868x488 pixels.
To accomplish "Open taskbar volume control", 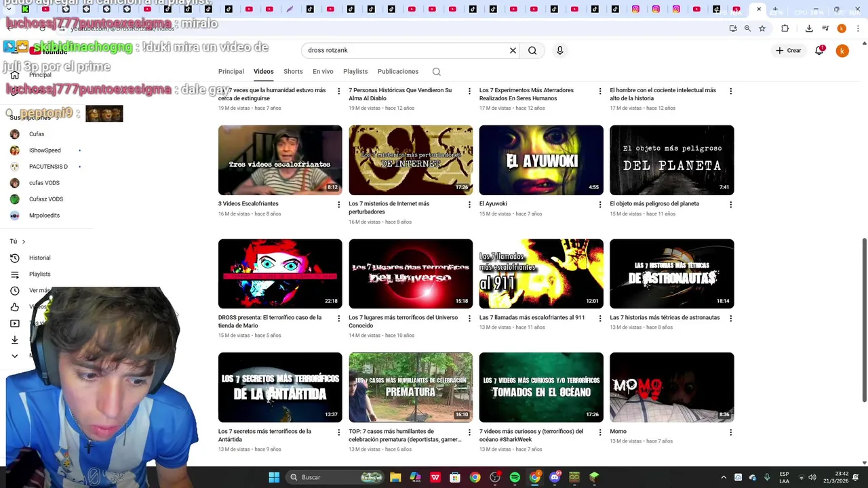I will click(x=812, y=477).
